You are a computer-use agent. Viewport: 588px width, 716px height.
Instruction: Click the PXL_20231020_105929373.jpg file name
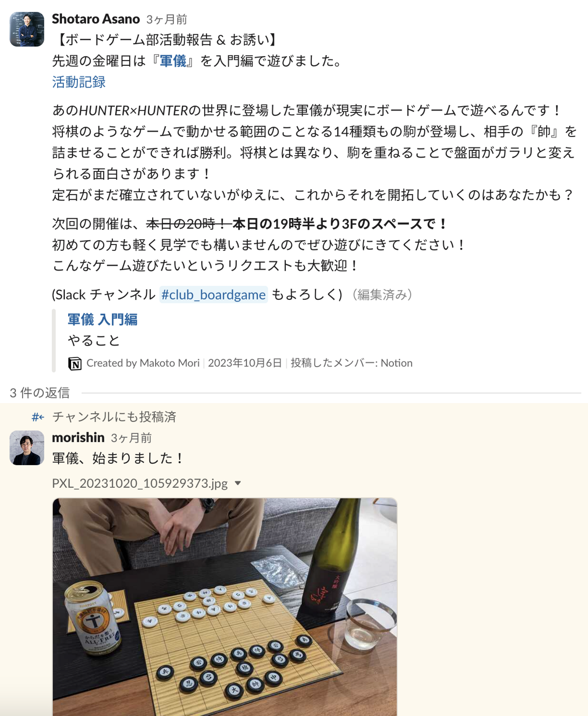[x=140, y=484]
